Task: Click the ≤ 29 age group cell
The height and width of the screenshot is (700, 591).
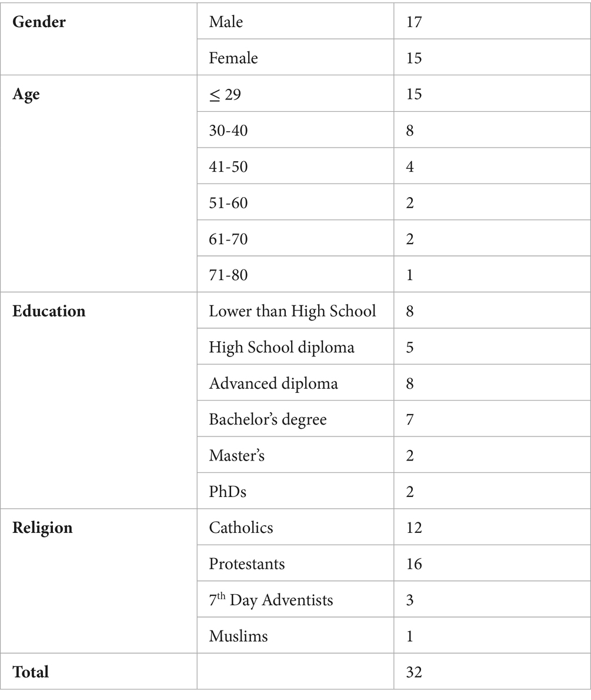Action: [225, 95]
